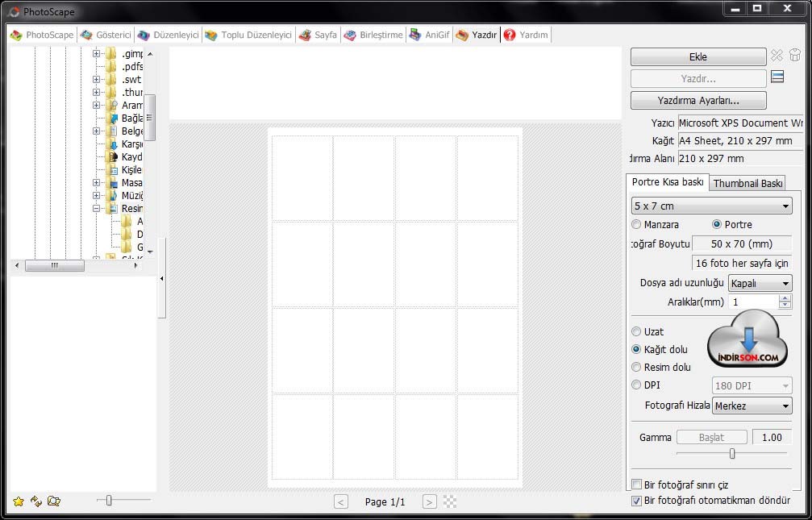Expand the Aram search folder node

click(96, 105)
